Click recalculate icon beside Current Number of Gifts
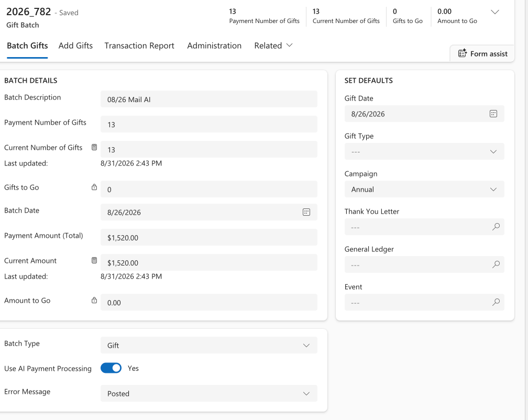This screenshot has width=528, height=420. (94, 147)
